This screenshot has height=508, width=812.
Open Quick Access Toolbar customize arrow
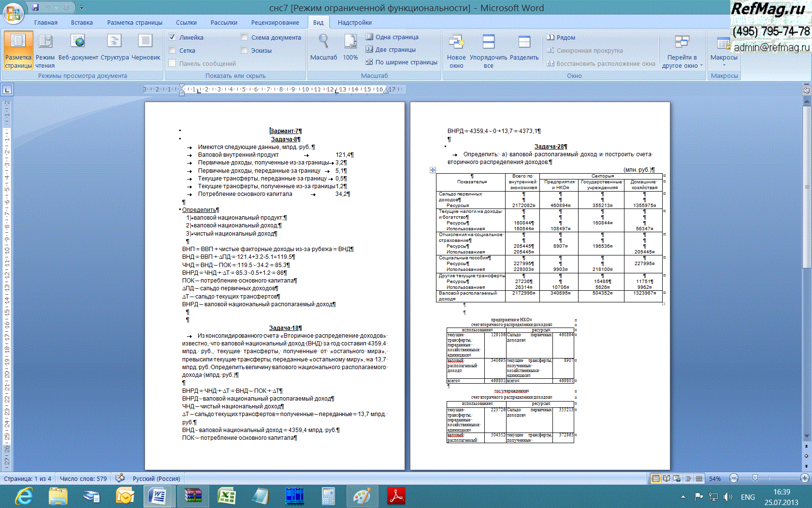click(82, 8)
